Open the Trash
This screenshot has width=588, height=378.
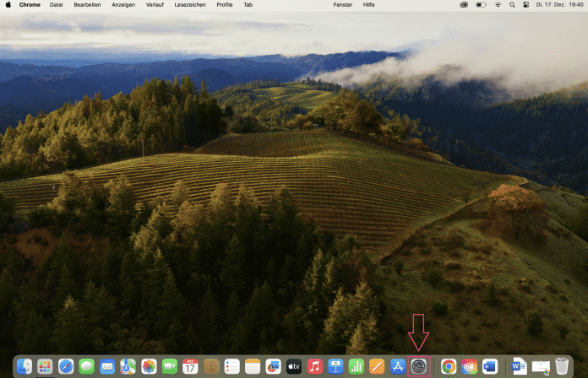click(562, 366)
